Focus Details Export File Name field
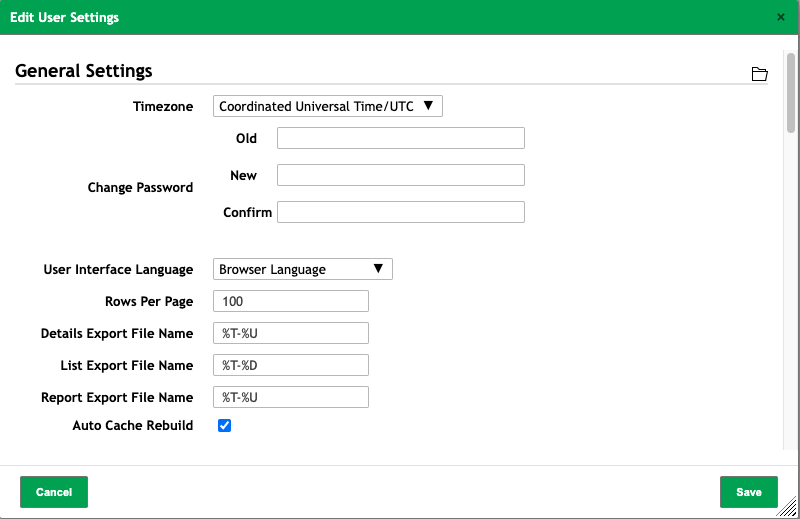Viewport: 800px width, 519px height. pyautogui.click(x=291, y=333)
